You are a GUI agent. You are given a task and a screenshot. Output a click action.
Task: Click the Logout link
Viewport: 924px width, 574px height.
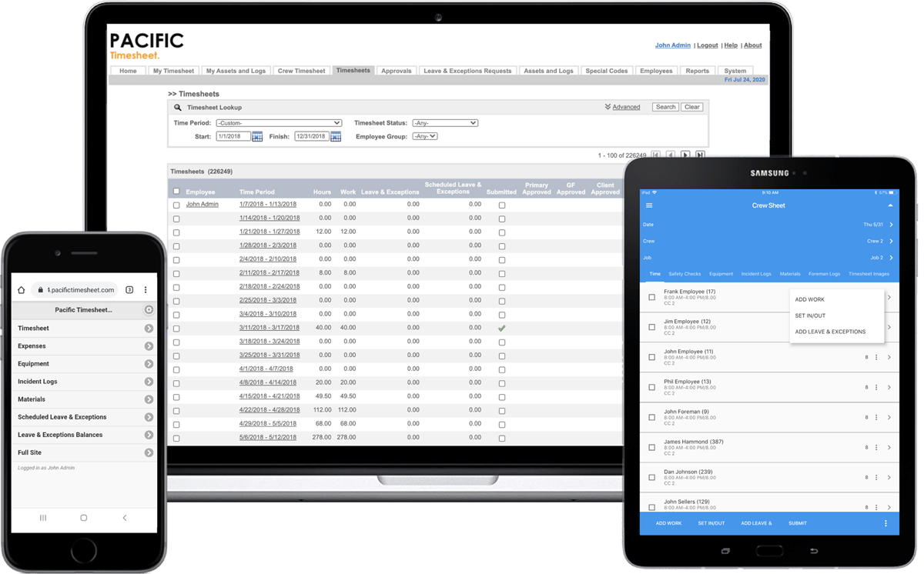pos(707,45)
